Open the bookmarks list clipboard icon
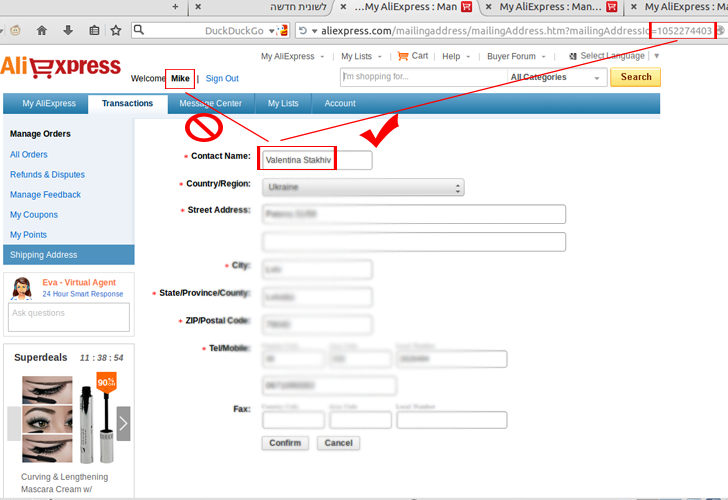Image resolution: width=728 pixels, height=500 pixels. [94, 31]
